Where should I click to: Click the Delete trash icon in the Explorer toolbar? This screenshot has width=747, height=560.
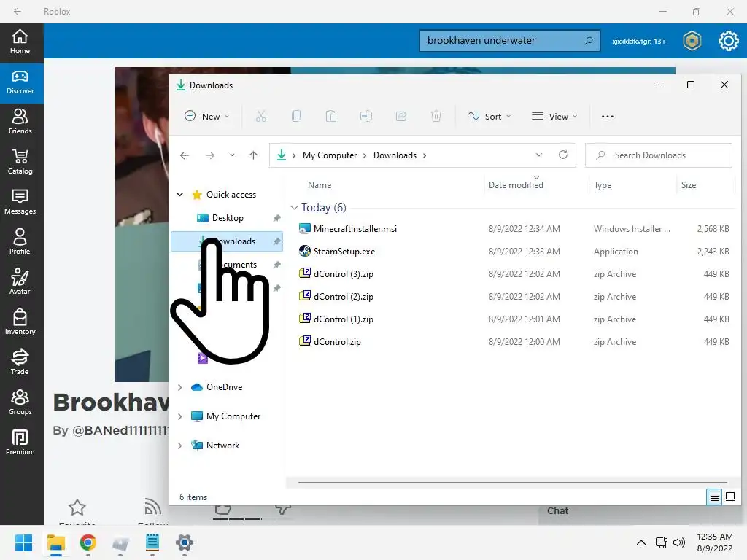pos(436,116)
